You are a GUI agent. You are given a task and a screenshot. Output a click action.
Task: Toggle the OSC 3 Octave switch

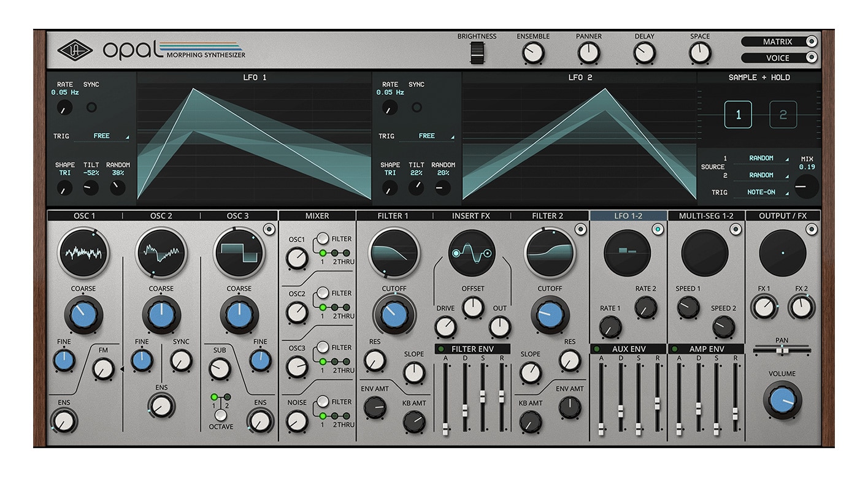(220, 414)
